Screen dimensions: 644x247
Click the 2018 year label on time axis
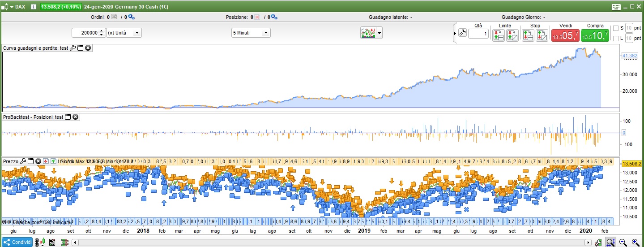coord(143,231)
